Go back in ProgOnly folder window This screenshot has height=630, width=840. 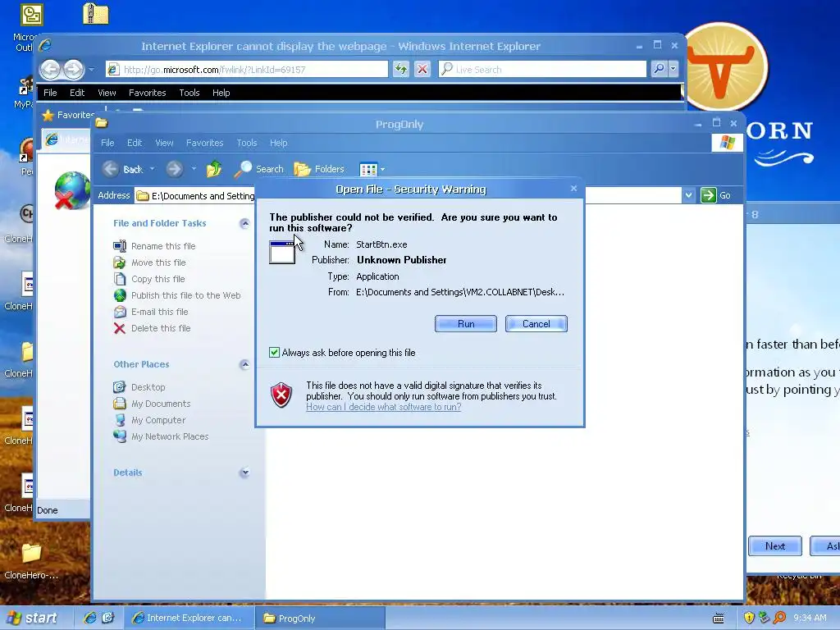point(123,169)
